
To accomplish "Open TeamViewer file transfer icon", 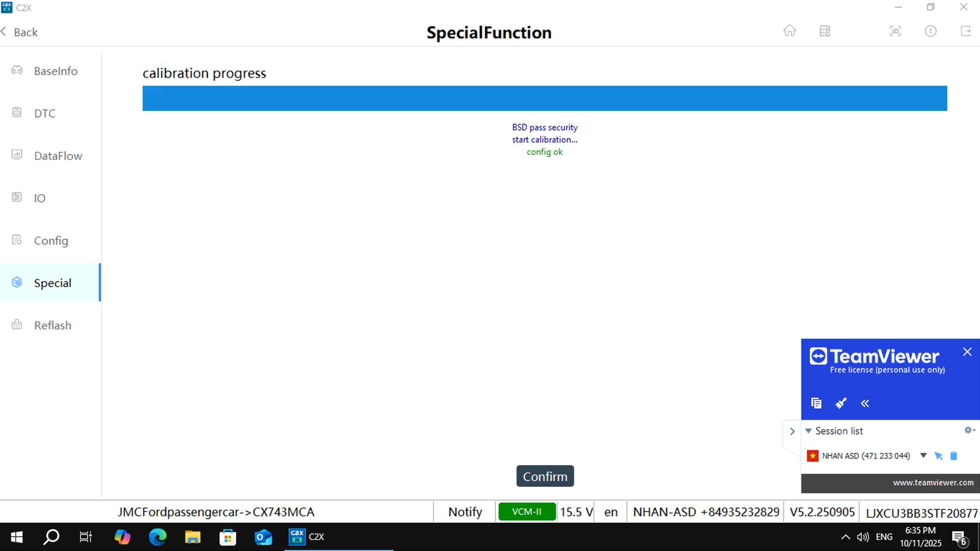I will [x=816, y=403].
